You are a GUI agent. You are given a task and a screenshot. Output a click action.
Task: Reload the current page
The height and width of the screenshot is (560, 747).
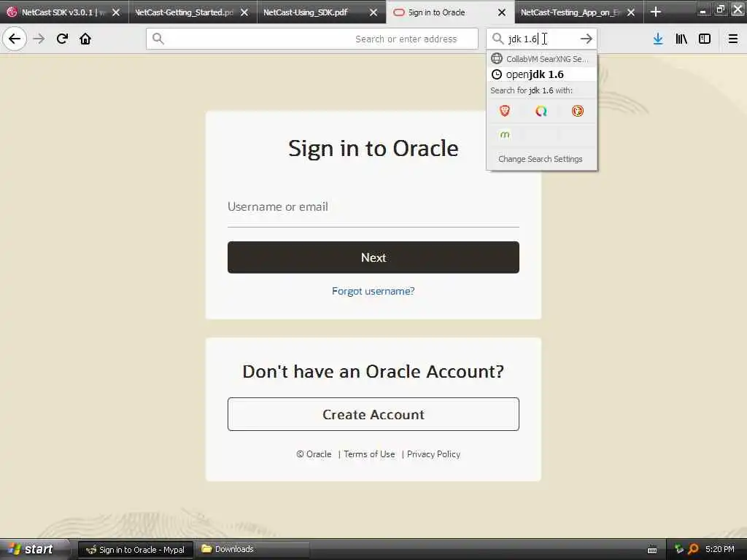[62, 39]
